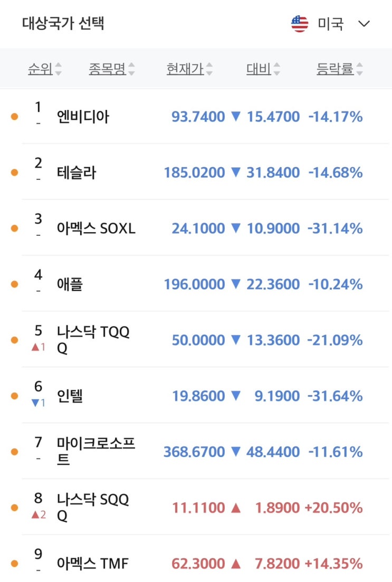
Task: Click the down arrow icon next to 인텔 price
Action: coord(236,396)
